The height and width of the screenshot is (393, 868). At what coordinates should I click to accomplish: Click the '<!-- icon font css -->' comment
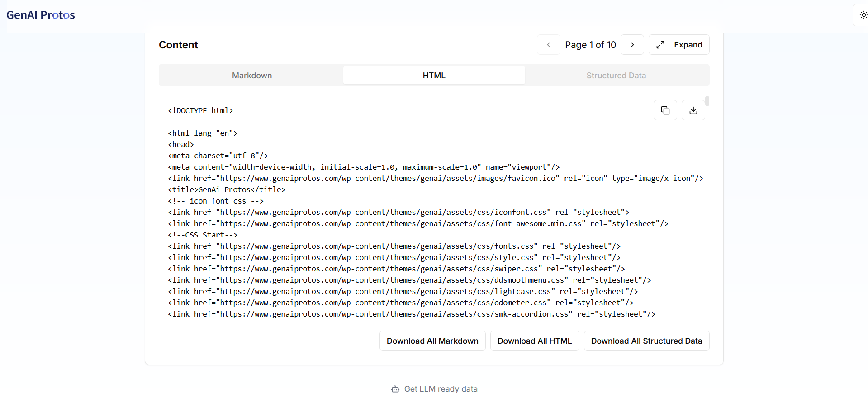point(216,201)
